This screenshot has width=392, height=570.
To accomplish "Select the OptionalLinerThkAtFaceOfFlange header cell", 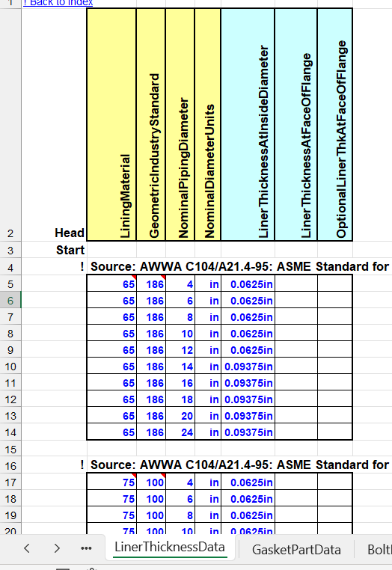I will pyautogui.click(x=335, y=124).
